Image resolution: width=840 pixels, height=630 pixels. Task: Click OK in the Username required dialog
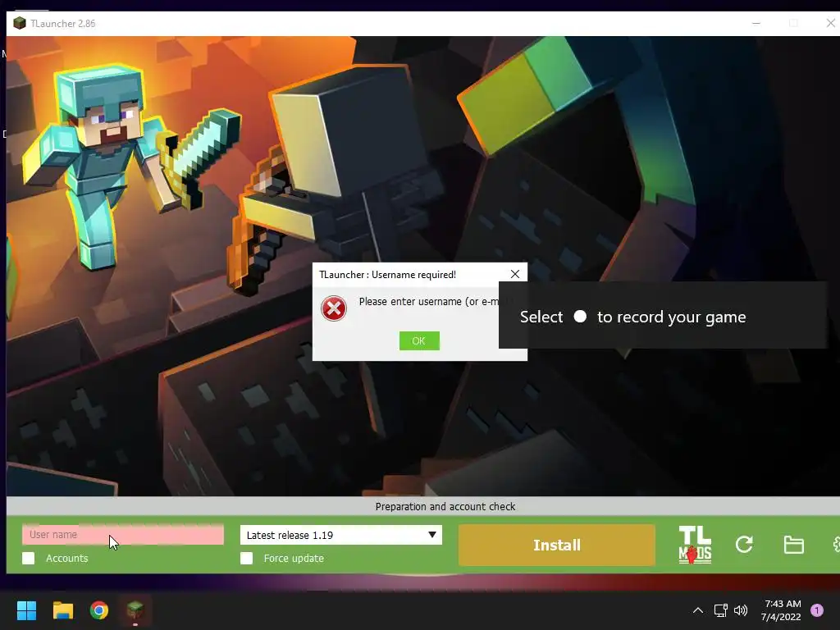pos(419,340)
